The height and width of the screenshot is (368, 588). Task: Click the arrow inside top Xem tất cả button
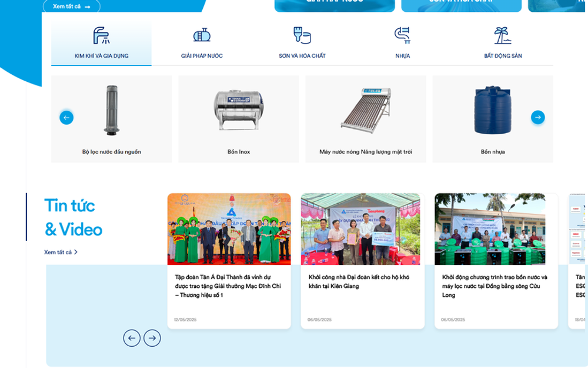point(88,6)
